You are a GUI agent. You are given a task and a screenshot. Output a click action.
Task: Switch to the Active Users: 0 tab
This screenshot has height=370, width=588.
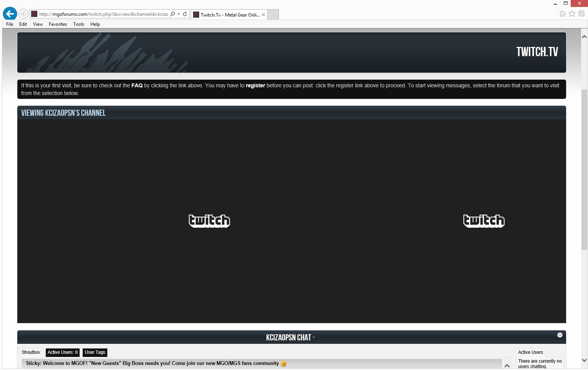pyautogui.click(x=63, y=352)
